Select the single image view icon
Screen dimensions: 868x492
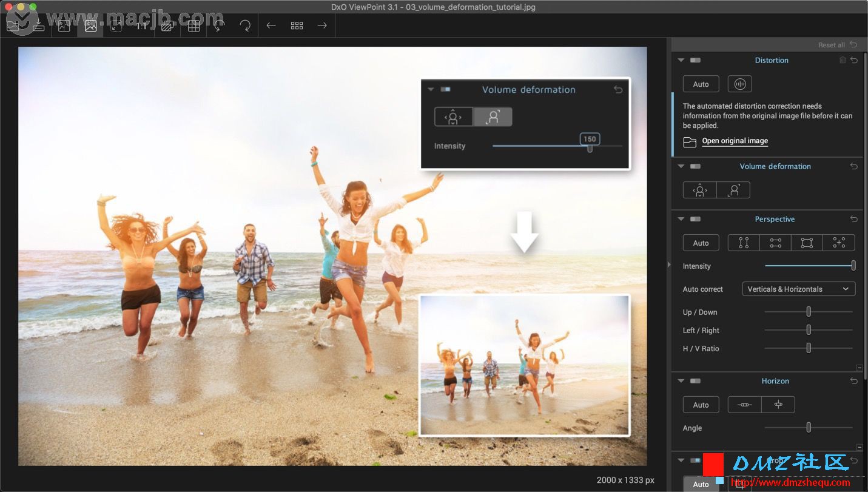coord(90,25)
